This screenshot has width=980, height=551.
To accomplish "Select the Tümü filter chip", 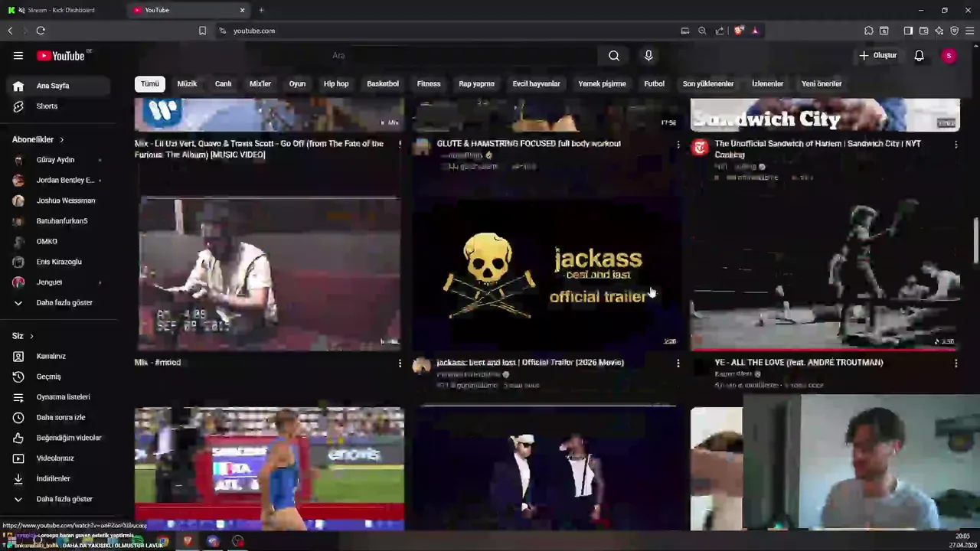I will click(x=149, y=83).
